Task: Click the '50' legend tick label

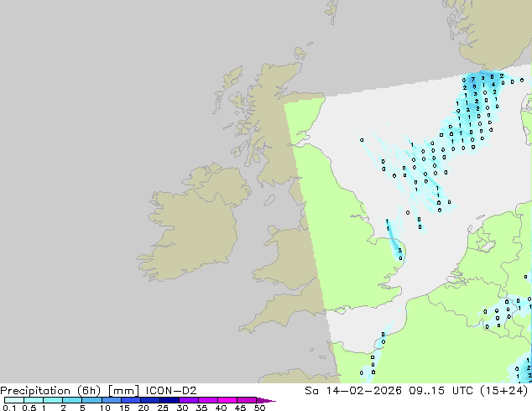Action: click(259, 408)
